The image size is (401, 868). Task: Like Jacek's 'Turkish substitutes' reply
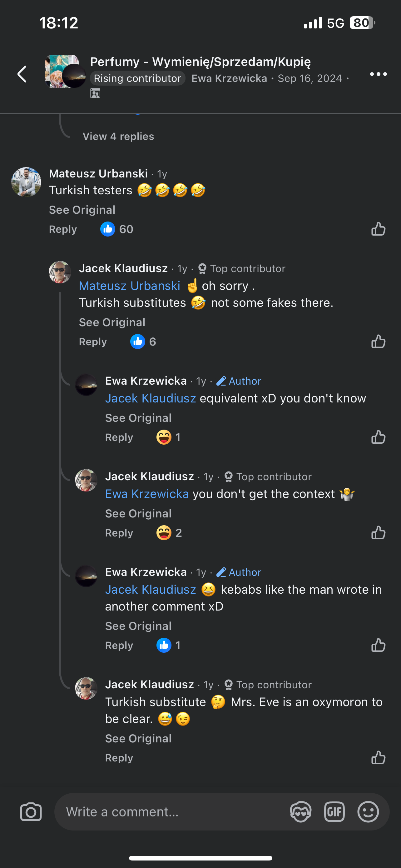pos(378,342)
